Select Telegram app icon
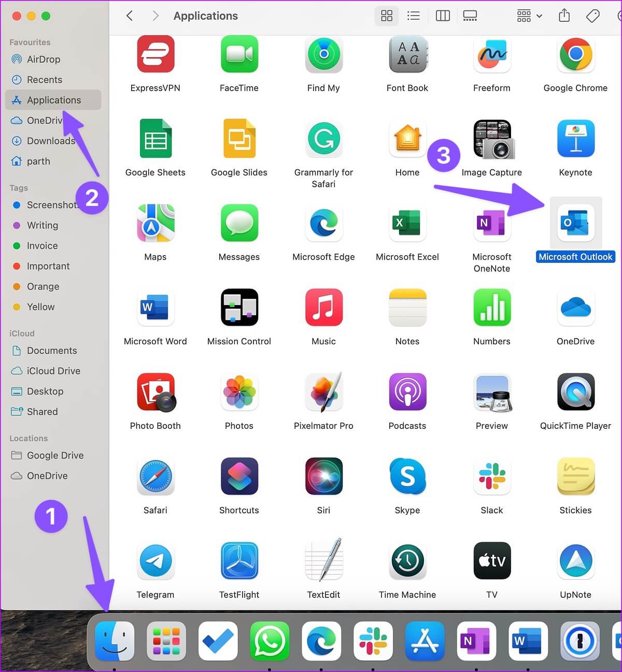 pyautogui.click(x=155, y=561)
